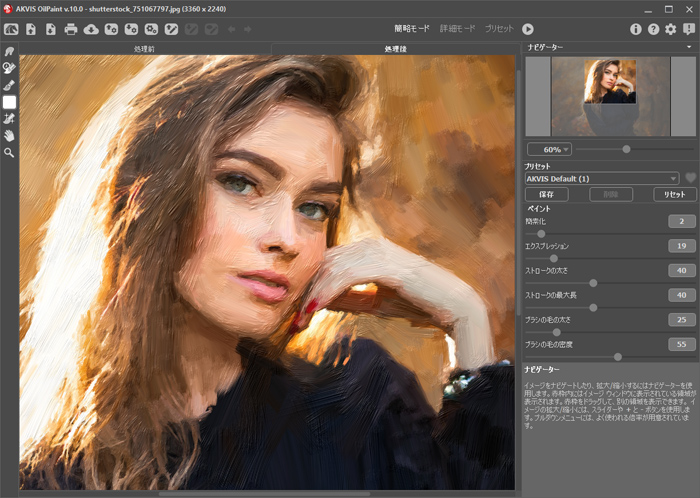This screenshot has height=498, width=700.
Task: Select the Stroke Direction tool
Action: tap(9, 51)
